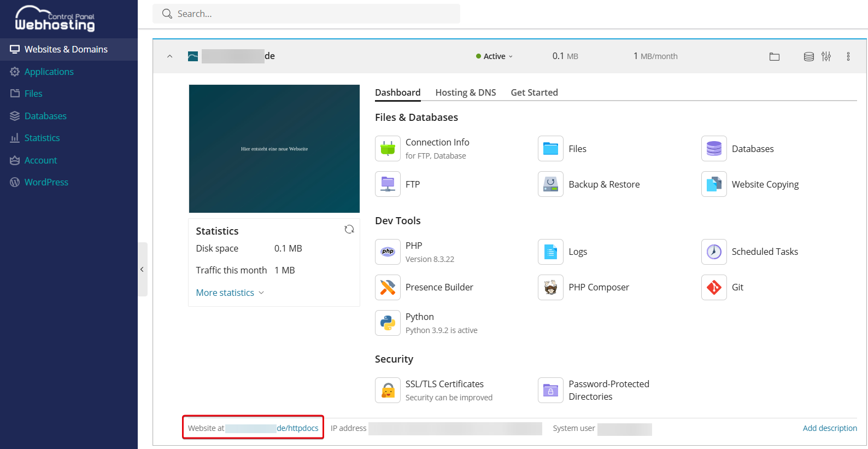The width and height of the screenshot is (868, 449).
Task: Open the domain's settings sliders icon
Action: (x=826, y=56)
